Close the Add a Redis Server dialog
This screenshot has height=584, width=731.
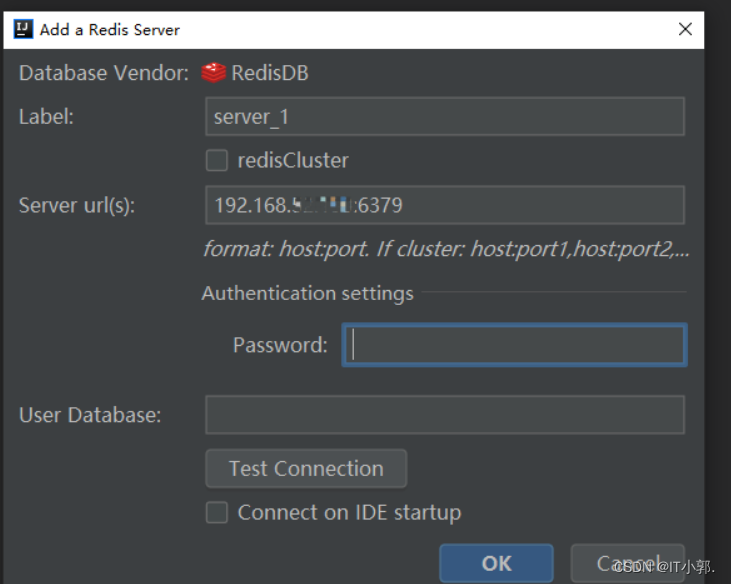[x=685, y=29]
